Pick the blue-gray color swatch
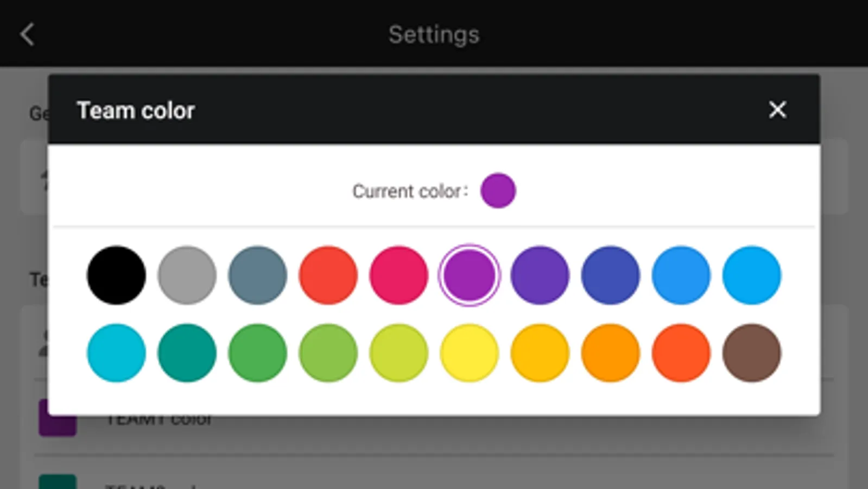Screen dimensions: 868x489 257,275
